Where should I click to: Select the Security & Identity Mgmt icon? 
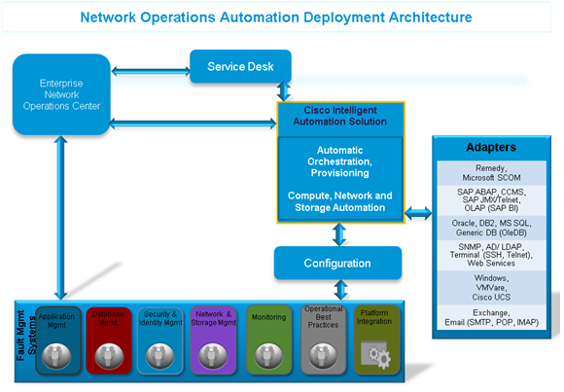[159, 356]
